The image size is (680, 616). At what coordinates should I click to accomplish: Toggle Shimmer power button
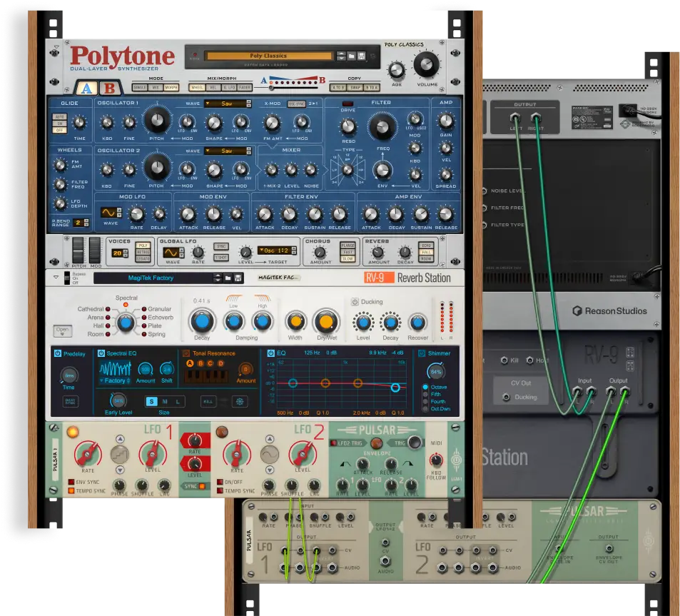click(422, 353)
